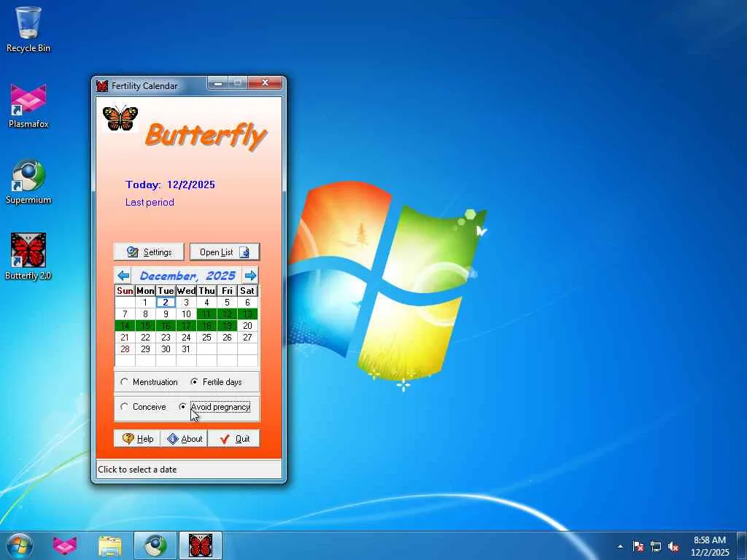
Task: Open Plasmafox from the taskbar
Action: click(x=64, y=545)
